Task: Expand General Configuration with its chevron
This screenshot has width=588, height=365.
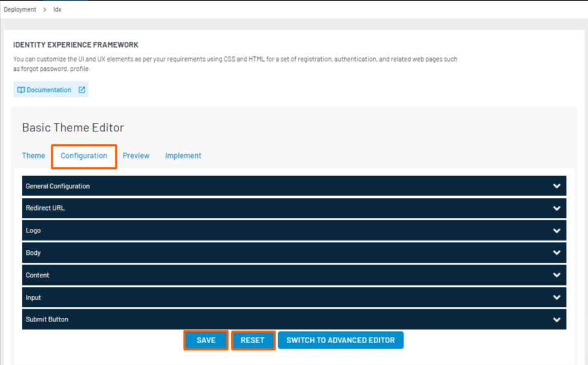Action: (557, 186)
